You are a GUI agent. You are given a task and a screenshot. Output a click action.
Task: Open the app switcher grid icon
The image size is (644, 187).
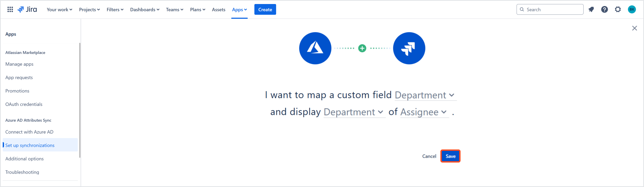(10, 9)
